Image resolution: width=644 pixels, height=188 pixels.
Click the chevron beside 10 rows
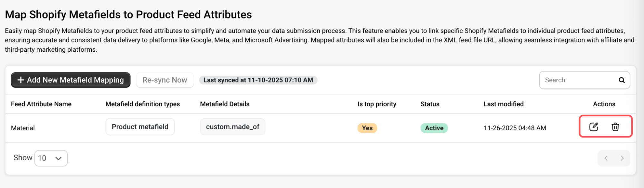pos(58,158)
